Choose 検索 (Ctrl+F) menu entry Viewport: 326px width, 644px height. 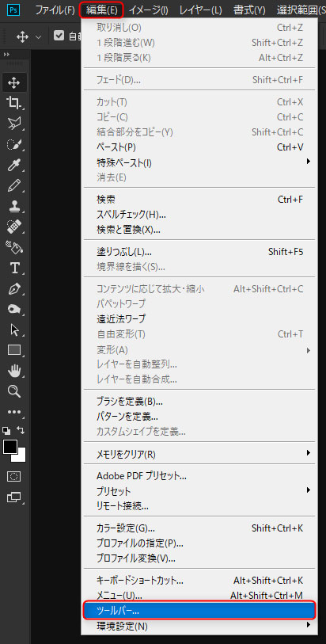point(199,200)
